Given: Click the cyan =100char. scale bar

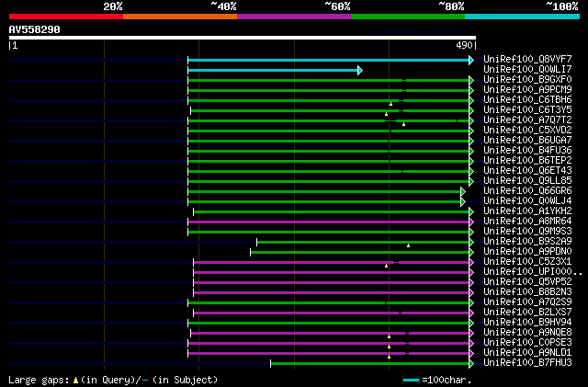Looking at the screenshot, I should click(x=411, y=381).
